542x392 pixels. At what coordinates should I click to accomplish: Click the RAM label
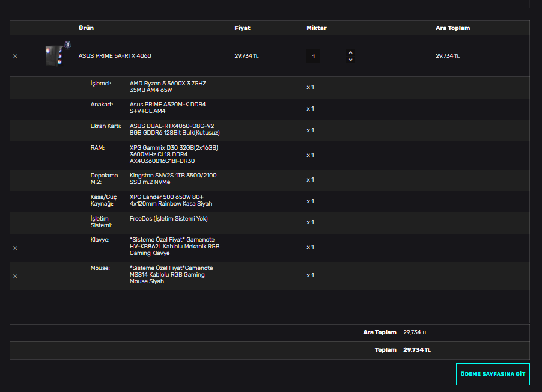97,148
